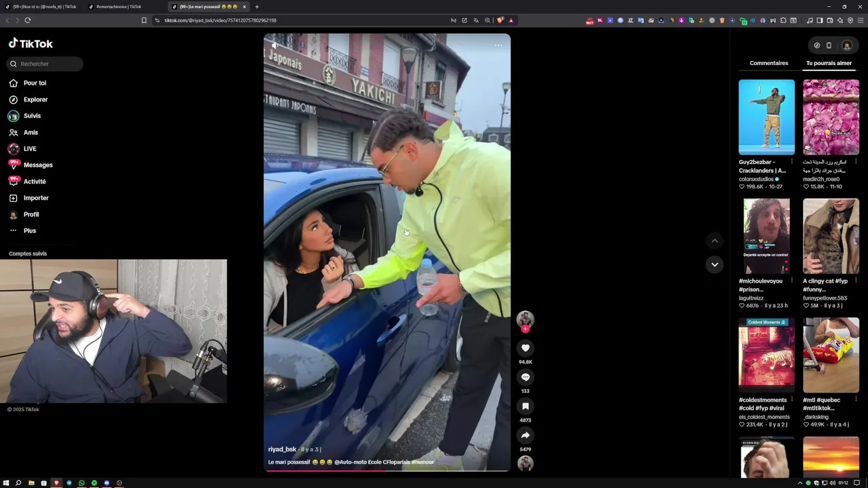Image resolution: width=868 pixels, height=488 pixels.
Task: Save the video with the bookmark icon
Action: pyautogui.click(x=525, y=406)
